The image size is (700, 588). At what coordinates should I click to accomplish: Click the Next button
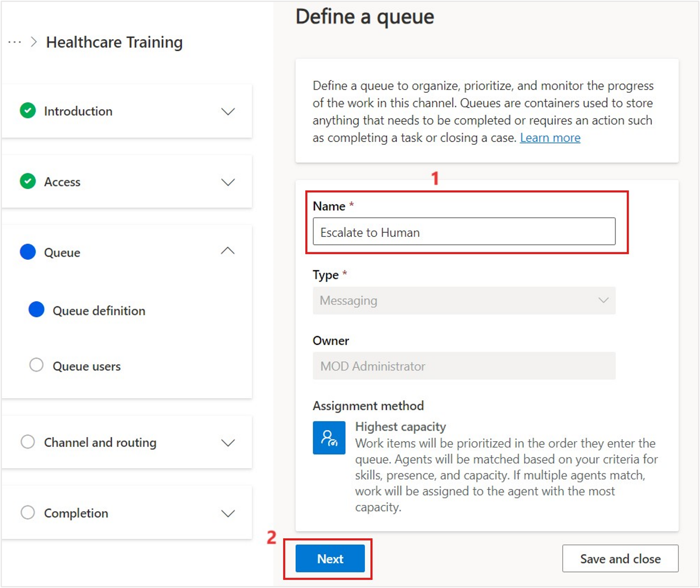330,559
